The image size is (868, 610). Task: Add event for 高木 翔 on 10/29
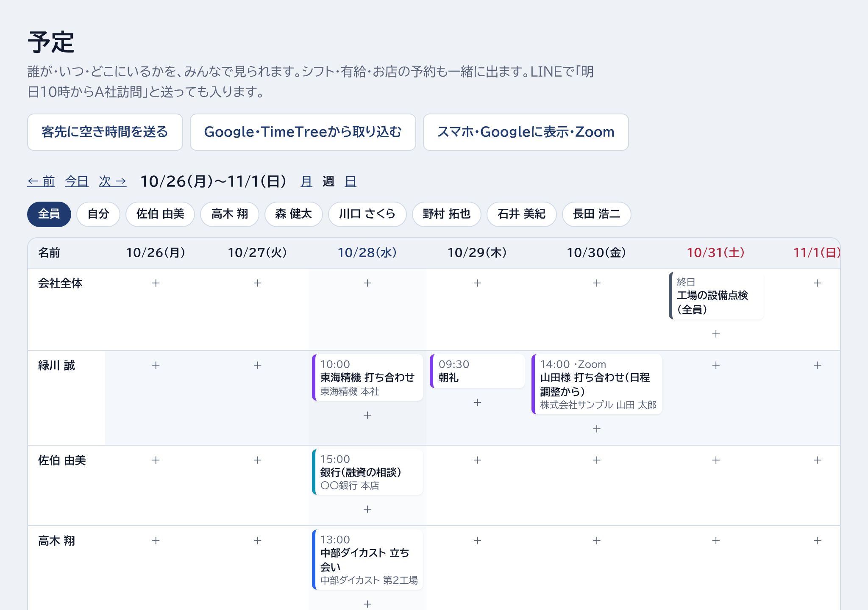point(477,541)
